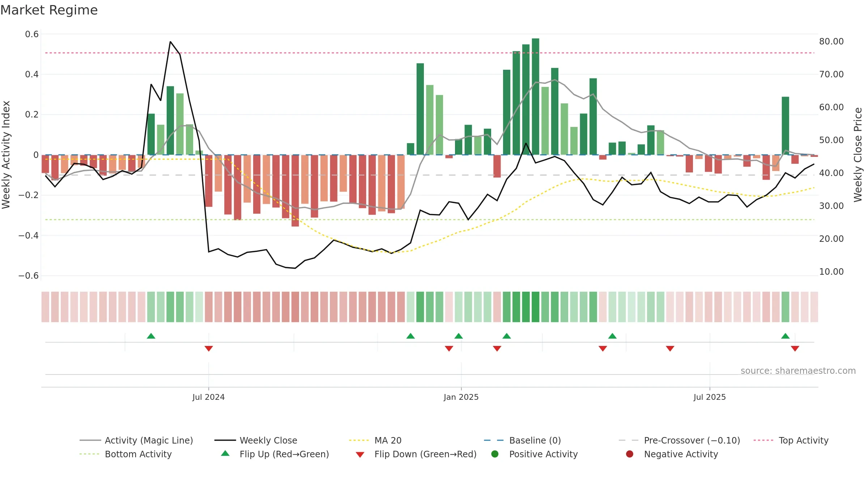Click the darkest green heat strip cell
The image size is (868, 488).
(536, 307)
